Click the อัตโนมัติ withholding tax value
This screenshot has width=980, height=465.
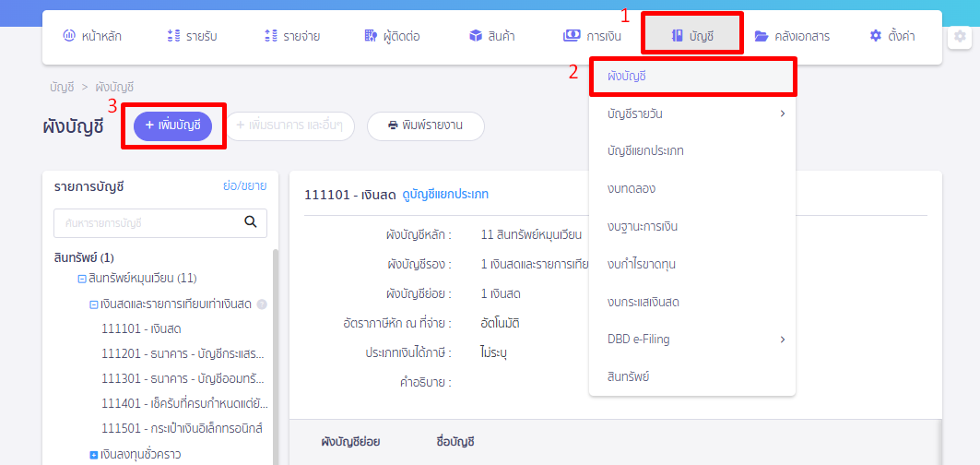501,323
